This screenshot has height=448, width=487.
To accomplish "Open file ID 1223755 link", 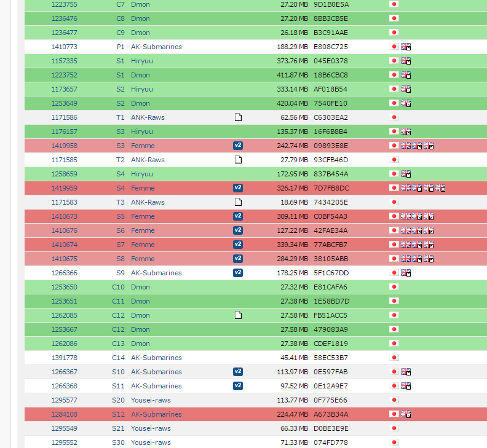I will (64, 4).
